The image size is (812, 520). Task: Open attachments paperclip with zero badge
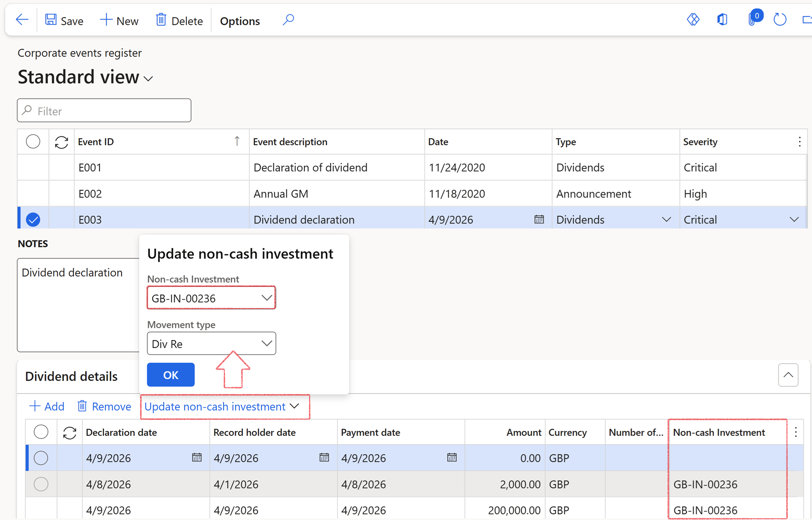(752, 19)
